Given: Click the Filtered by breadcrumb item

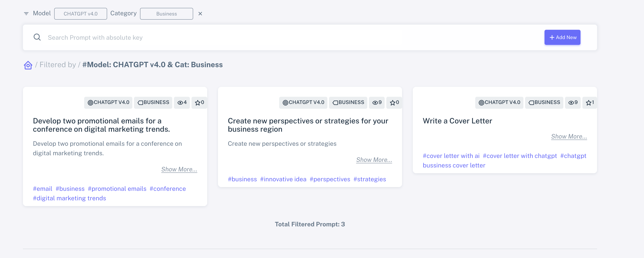Looking at the screenshot, I should (x=58, y=64).
